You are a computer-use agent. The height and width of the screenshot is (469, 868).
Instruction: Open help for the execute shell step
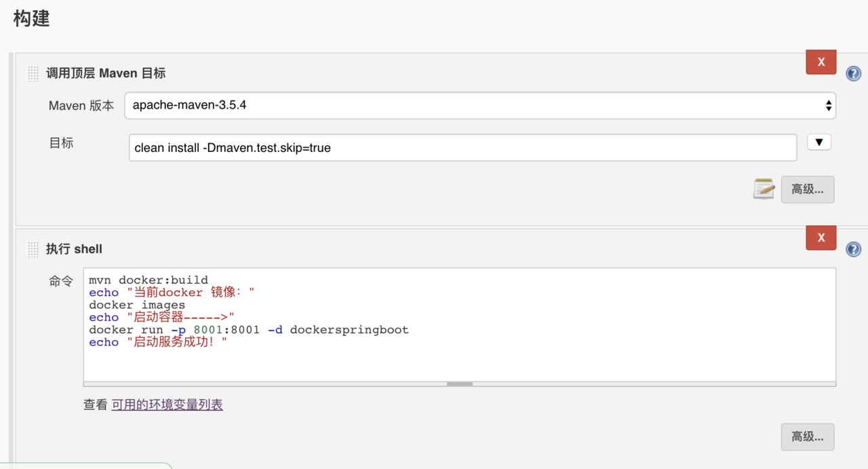click(x=854, y=249)
